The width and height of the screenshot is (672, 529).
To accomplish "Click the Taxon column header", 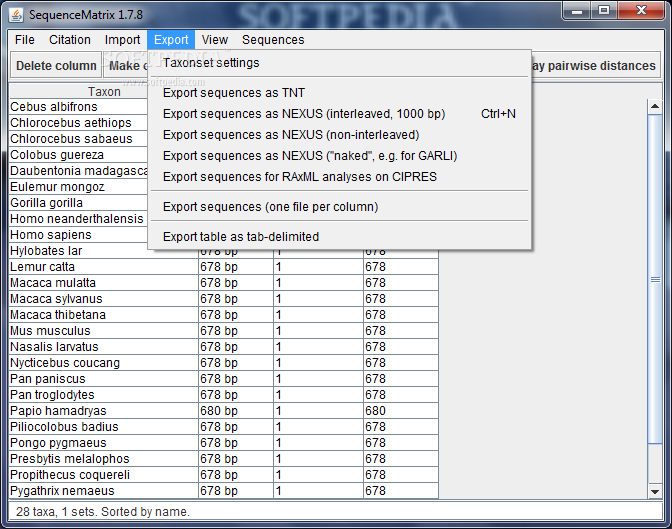I will 78,92.
